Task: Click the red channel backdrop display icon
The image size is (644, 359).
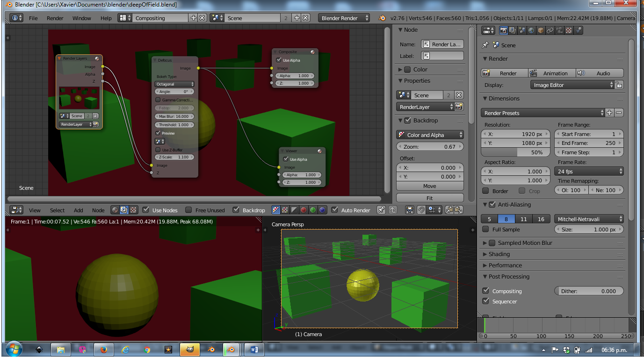Action: [304, 210]
